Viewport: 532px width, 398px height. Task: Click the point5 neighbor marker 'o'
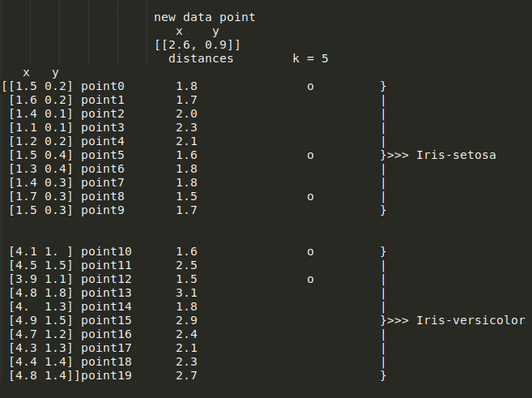pyautogui.click(x=310, y=155)
